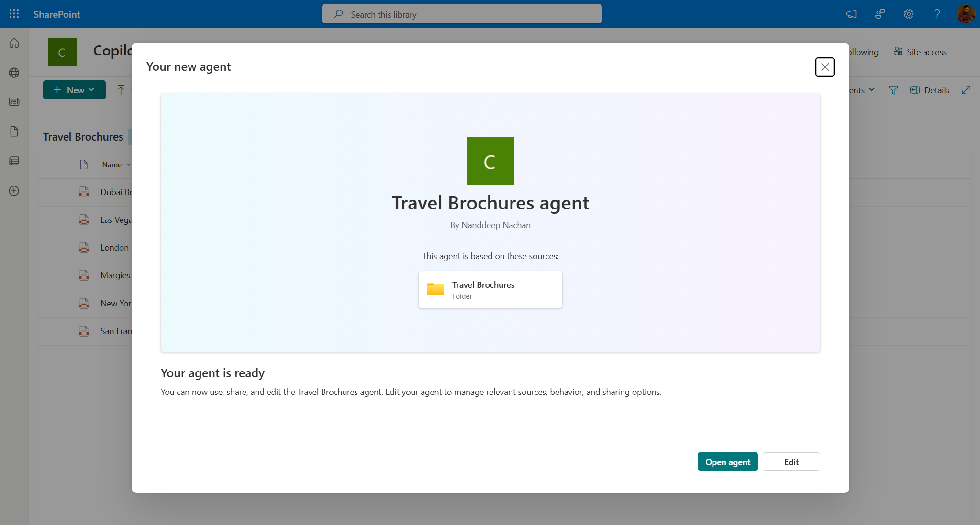Viewport: 980px width, 525px height.
Task: Click Open agent to launch Travel Brochures agent
Action: (727, 461)
